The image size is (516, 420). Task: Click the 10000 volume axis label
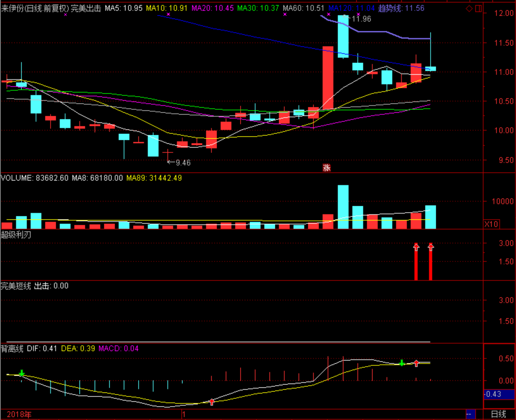[502, 202]
